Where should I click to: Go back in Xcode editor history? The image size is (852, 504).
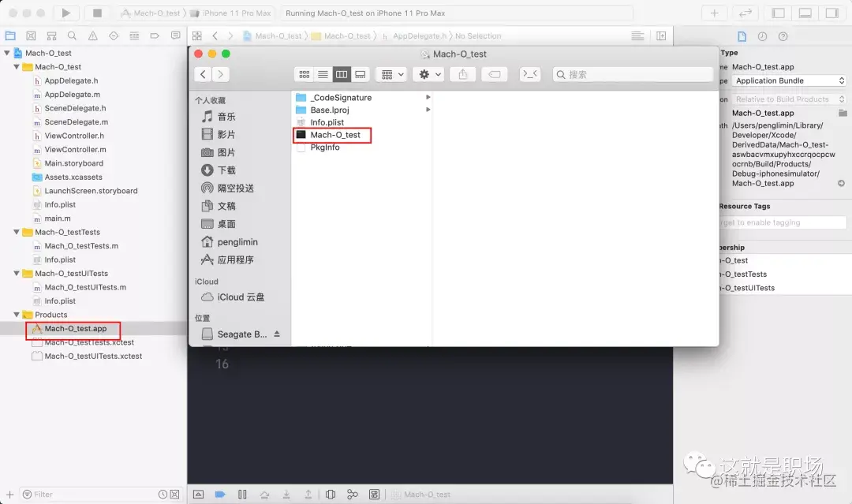point(215,35)
